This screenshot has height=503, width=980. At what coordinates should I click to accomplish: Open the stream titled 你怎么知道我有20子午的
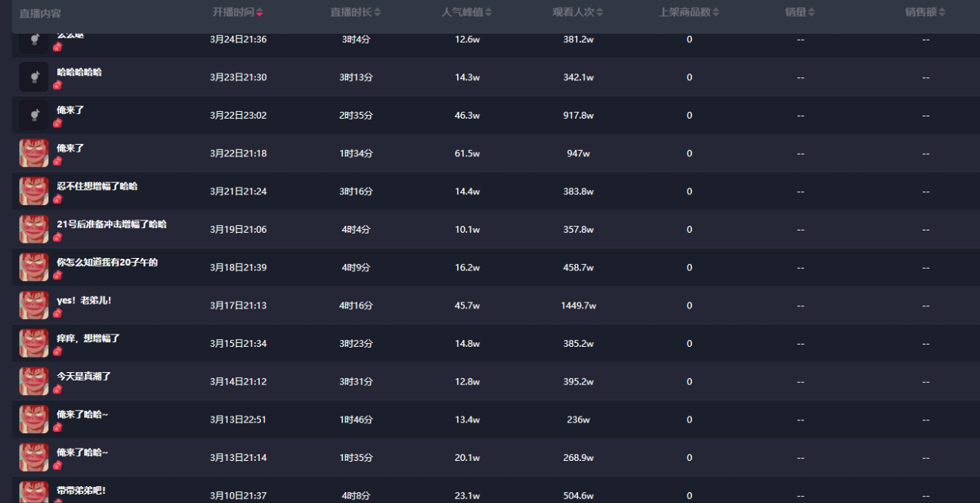coord(107,262)
